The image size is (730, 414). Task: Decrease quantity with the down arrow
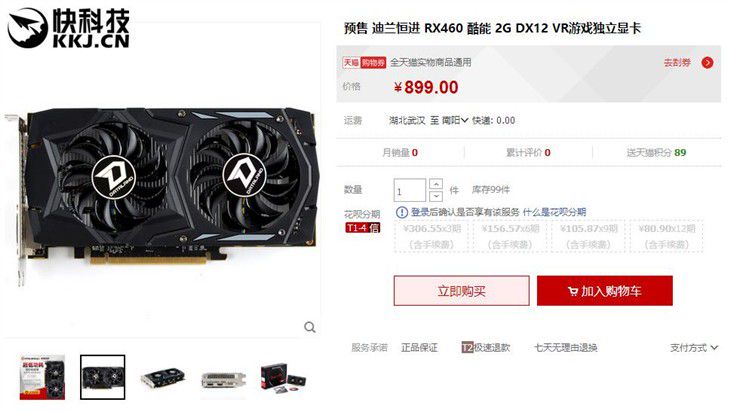pyautogui.click(x=436, y=196)
